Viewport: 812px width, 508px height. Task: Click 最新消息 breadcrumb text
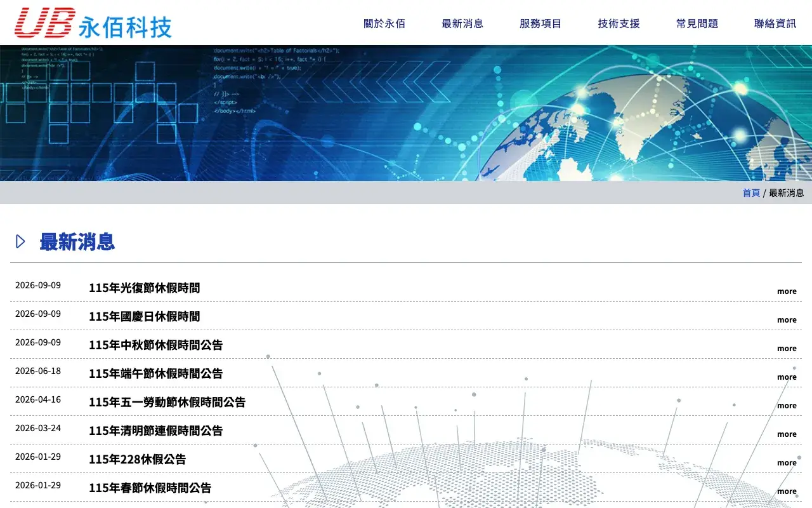click(787, 192)
